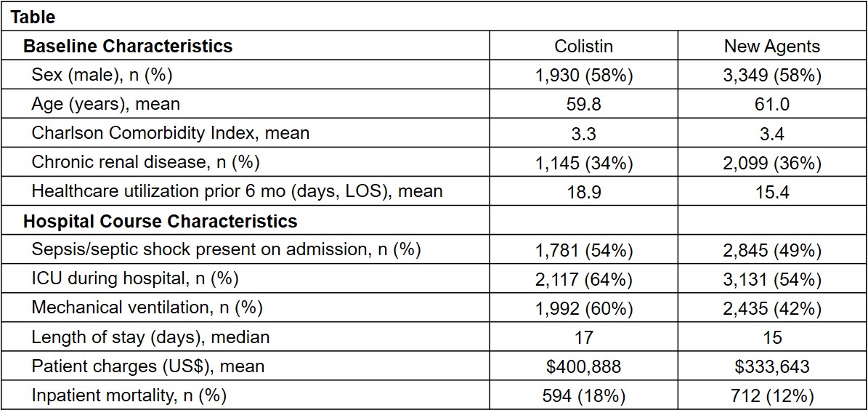Click the Colistin patient charges $400,888
Image resolution: width=868 pixels, height=418 pixels.
583,366
